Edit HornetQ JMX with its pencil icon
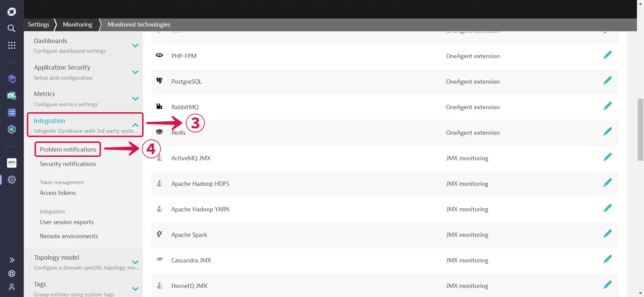This screenshot has height=297, width=644. (x=607, y=285)
